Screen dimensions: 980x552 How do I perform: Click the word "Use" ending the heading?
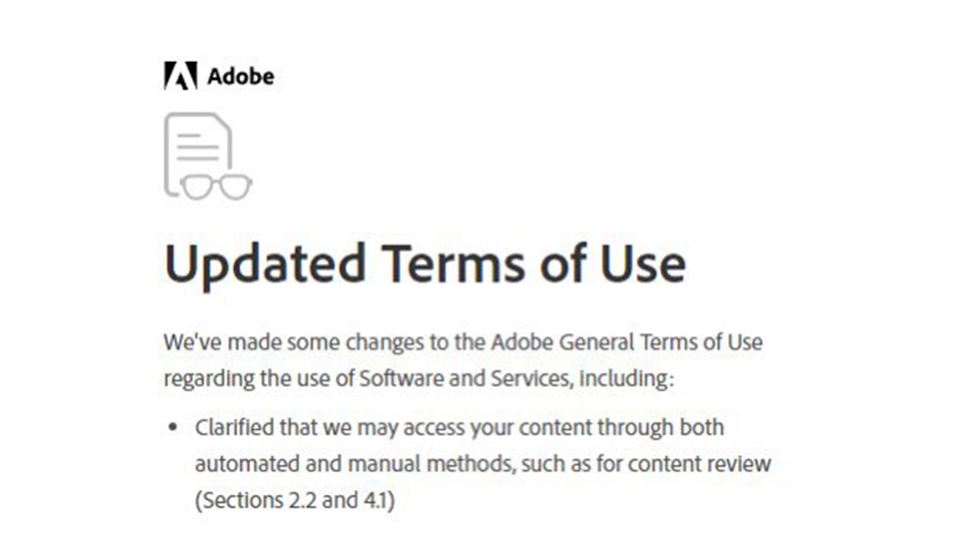tap(643, 265)
